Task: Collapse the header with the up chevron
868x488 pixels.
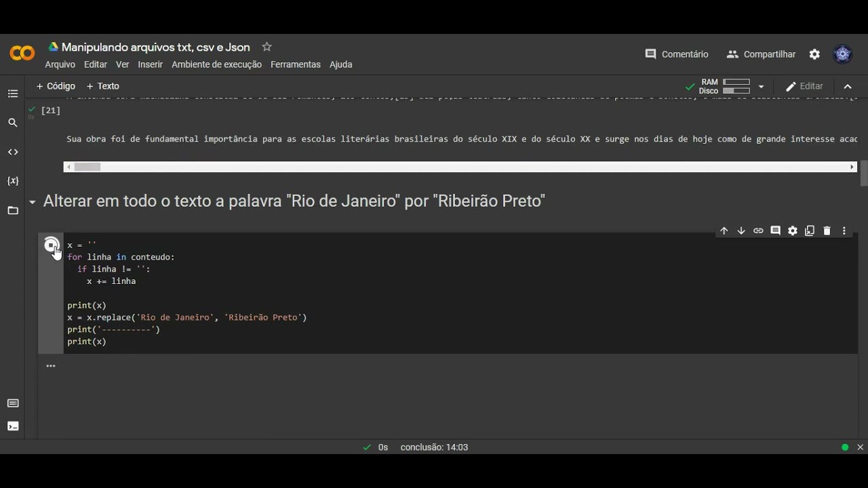Action: (848, 87)
